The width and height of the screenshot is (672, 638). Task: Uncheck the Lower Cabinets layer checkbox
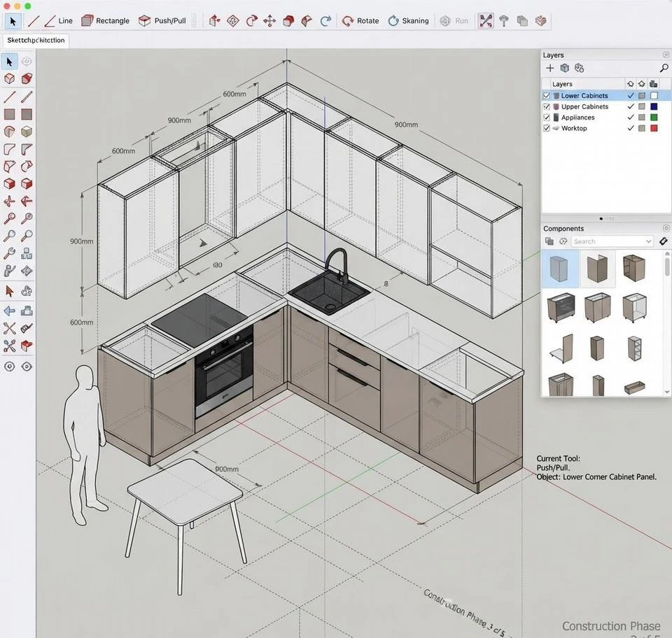click(x=547, y=95)
